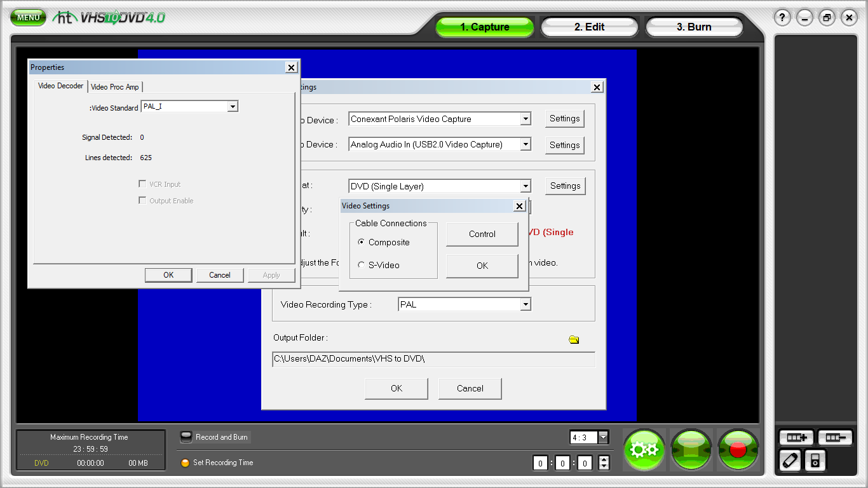Screen dimensions: 868x488
Task: Click the Apply button in Properties
Action: 271,275
